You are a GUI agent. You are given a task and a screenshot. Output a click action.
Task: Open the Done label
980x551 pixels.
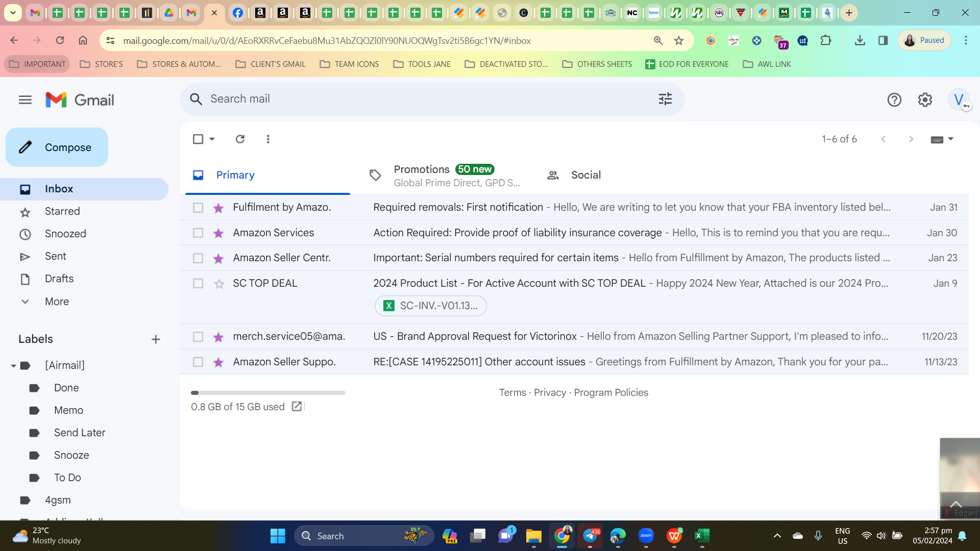pos(66,388)
